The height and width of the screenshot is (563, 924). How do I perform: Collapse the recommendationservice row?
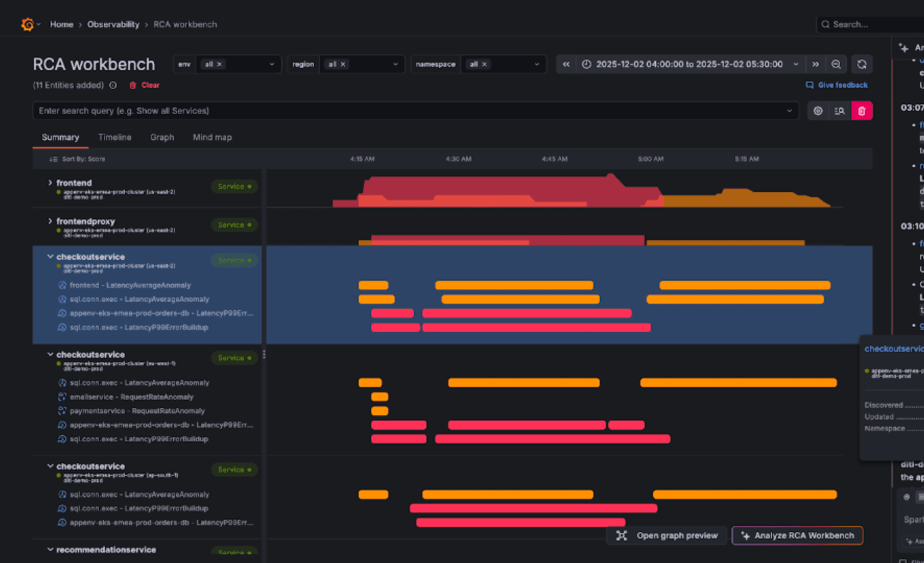(50, 549)
